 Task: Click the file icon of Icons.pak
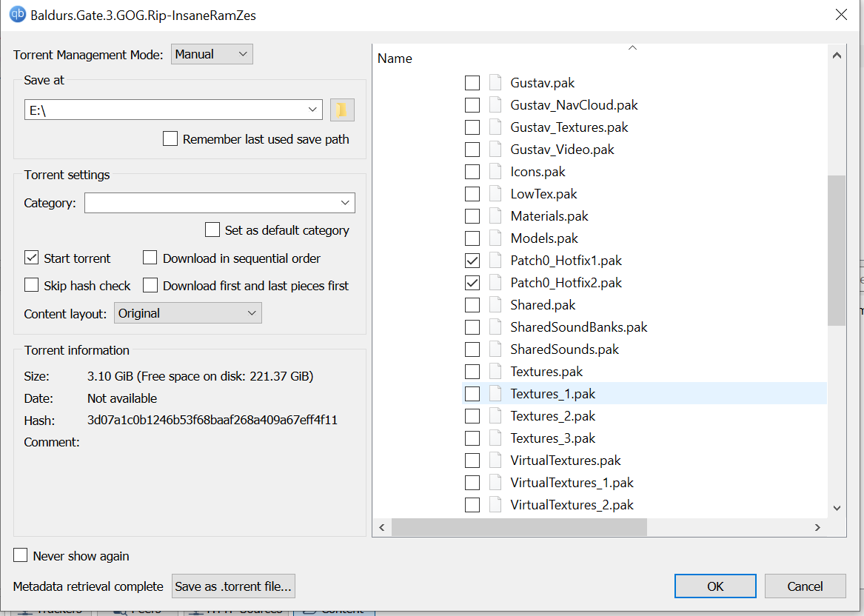(495, 171)
